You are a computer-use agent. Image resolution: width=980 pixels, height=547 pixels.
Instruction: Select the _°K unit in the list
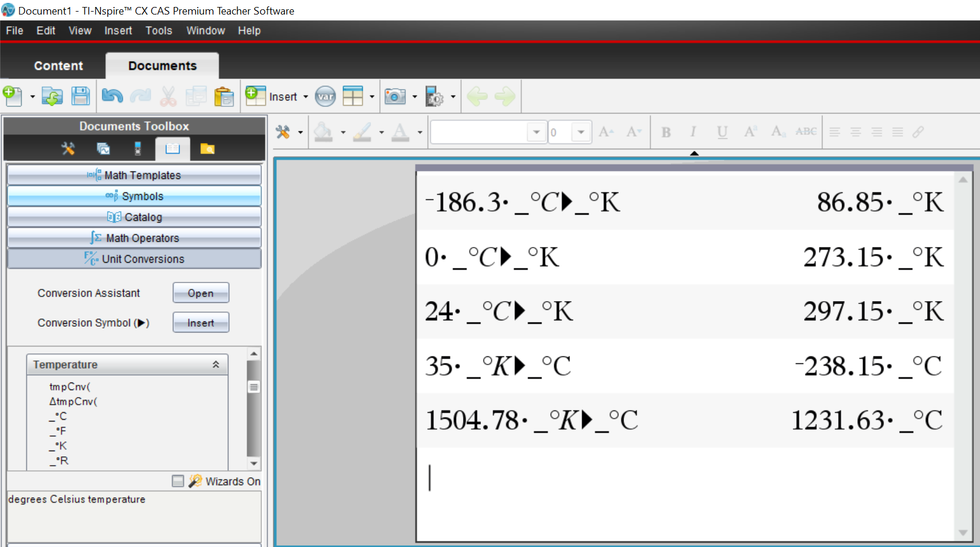pos(58,446)
